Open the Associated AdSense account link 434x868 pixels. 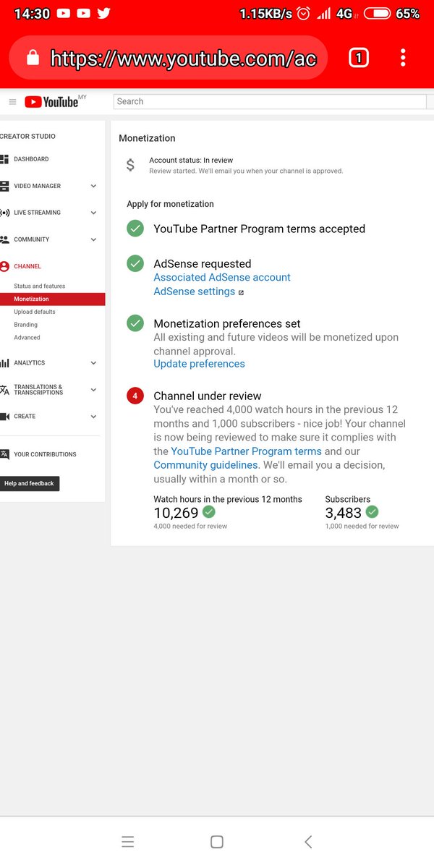tap(222, 277)
